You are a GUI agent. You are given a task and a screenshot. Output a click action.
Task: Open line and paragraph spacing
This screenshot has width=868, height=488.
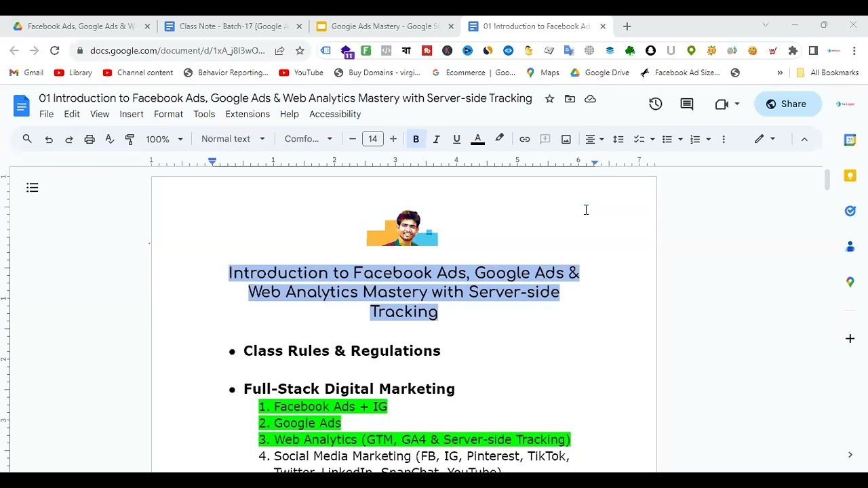coord(618,139)
